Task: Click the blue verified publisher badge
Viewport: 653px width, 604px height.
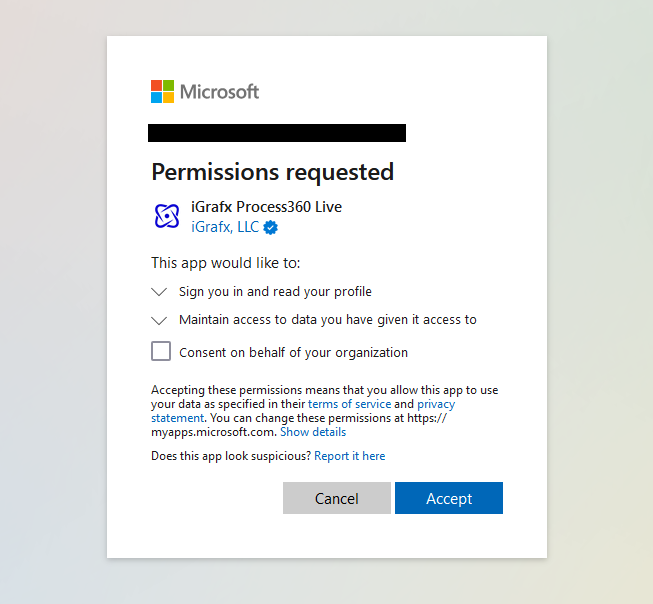Action: [x=271, y=227]
